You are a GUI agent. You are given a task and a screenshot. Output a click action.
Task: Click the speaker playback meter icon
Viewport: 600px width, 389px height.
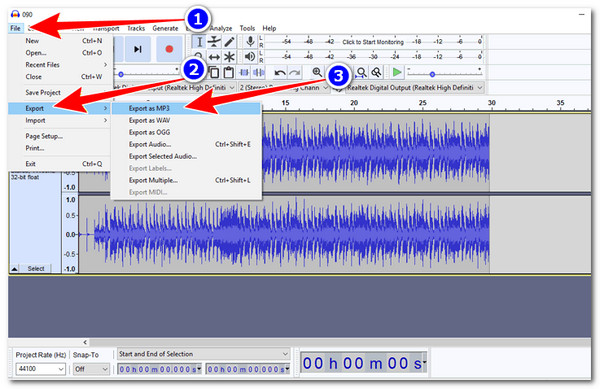coord(250,57)
